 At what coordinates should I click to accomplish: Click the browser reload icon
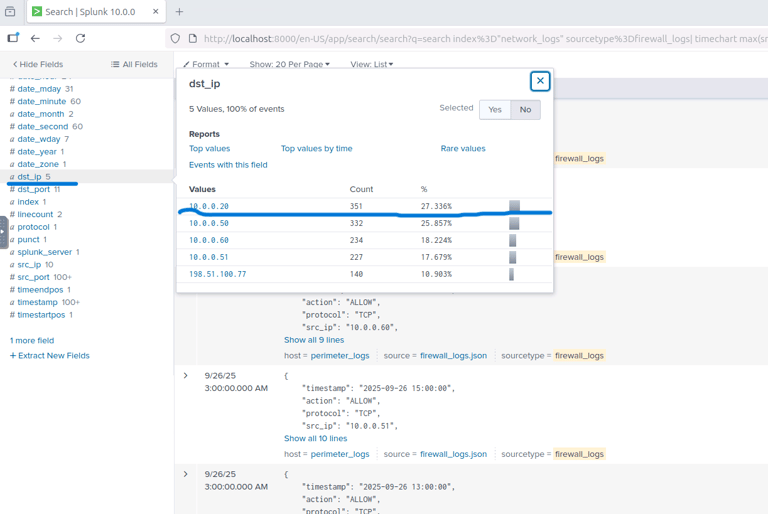(x=80, y=38)
